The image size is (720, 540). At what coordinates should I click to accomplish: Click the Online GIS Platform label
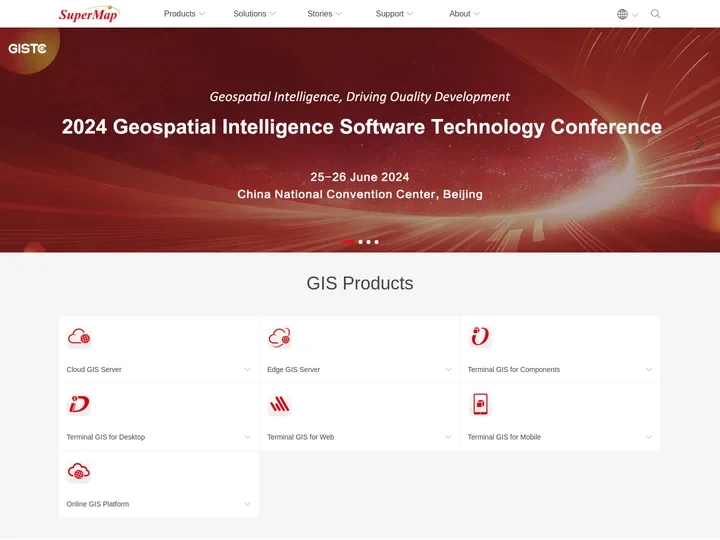pos(97,504)
